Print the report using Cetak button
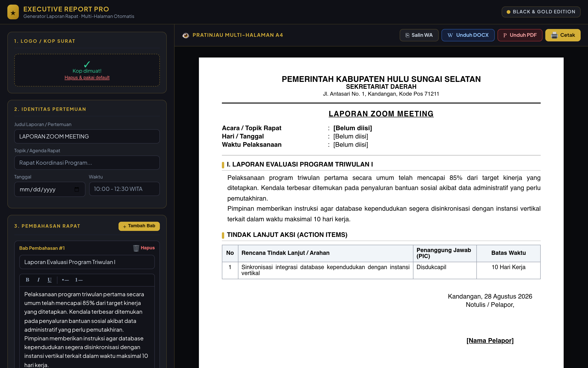The image size is (588, 368). [563, 35]
